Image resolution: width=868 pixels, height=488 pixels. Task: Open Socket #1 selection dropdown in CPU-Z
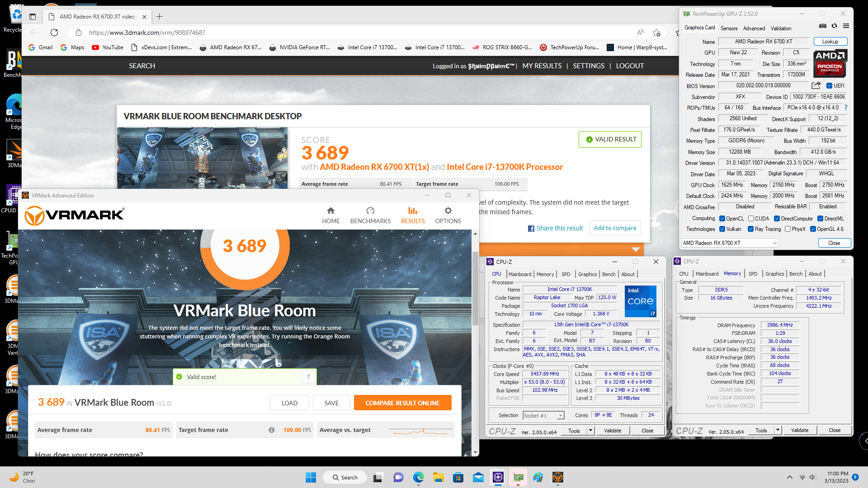543,416
